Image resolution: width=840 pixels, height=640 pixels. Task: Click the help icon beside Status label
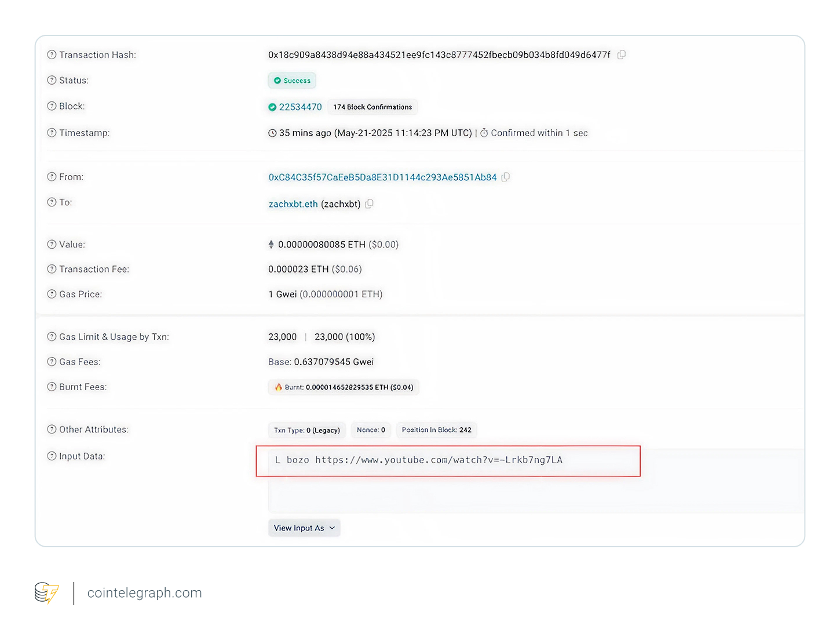tap(51, 80)
